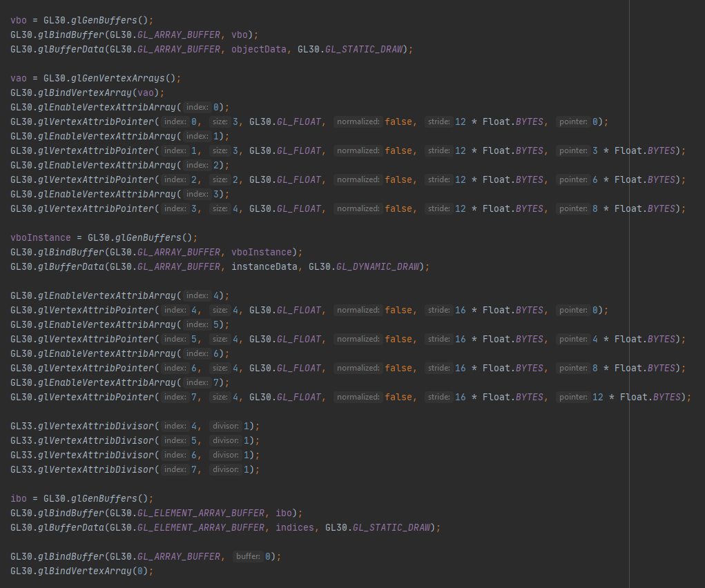
Task: Click the pointer value 6 * Float.BYTES
Action: [x=633, y=179]
